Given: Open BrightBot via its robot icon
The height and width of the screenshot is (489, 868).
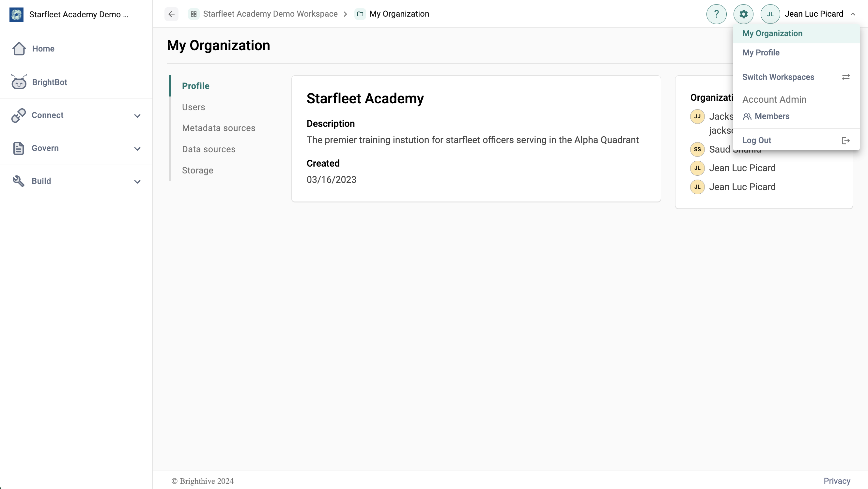Looking at the screenshot, I should click(19, 82).
